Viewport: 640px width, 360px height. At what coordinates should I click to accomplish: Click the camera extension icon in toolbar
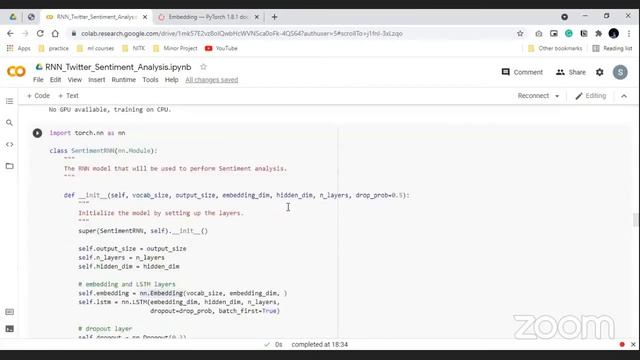point(539,33)
